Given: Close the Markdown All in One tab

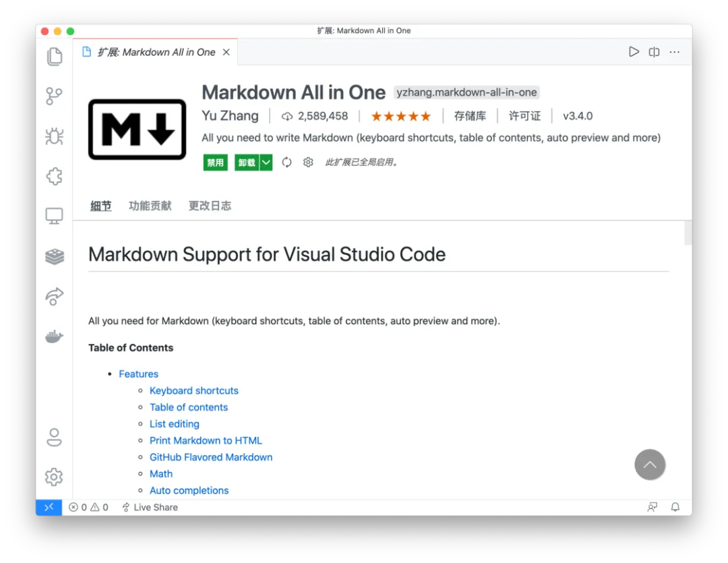Looking at the screenshot, I should coord(226,52).
